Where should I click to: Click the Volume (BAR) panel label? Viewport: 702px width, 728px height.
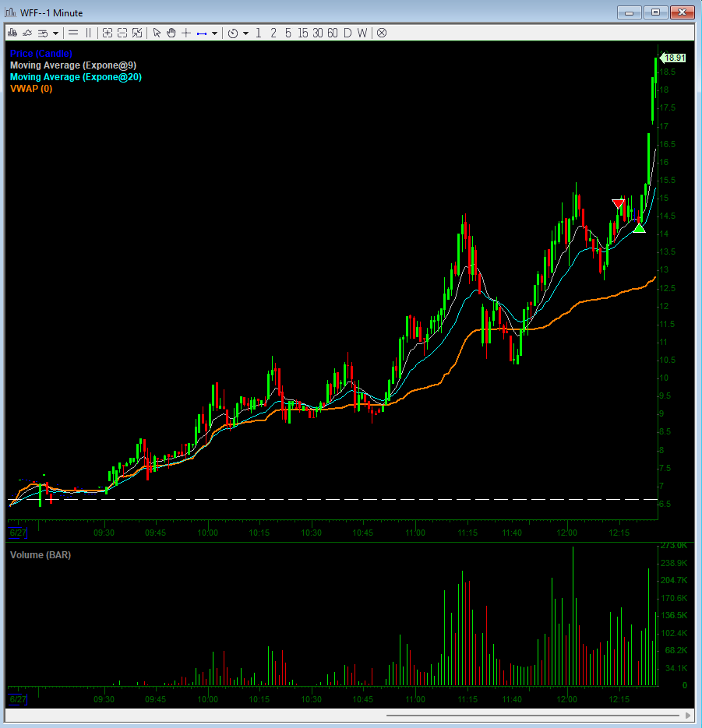point(41,555)
